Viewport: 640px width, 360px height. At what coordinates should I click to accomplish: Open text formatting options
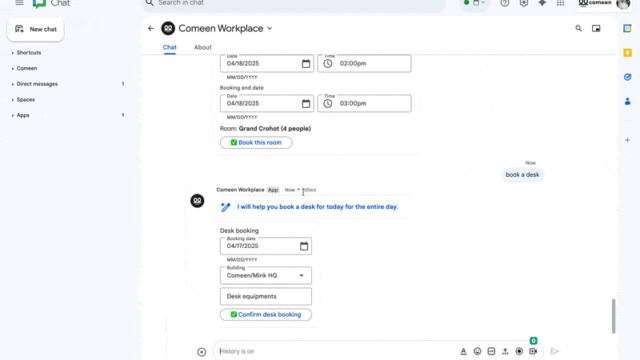coord(463,351)
